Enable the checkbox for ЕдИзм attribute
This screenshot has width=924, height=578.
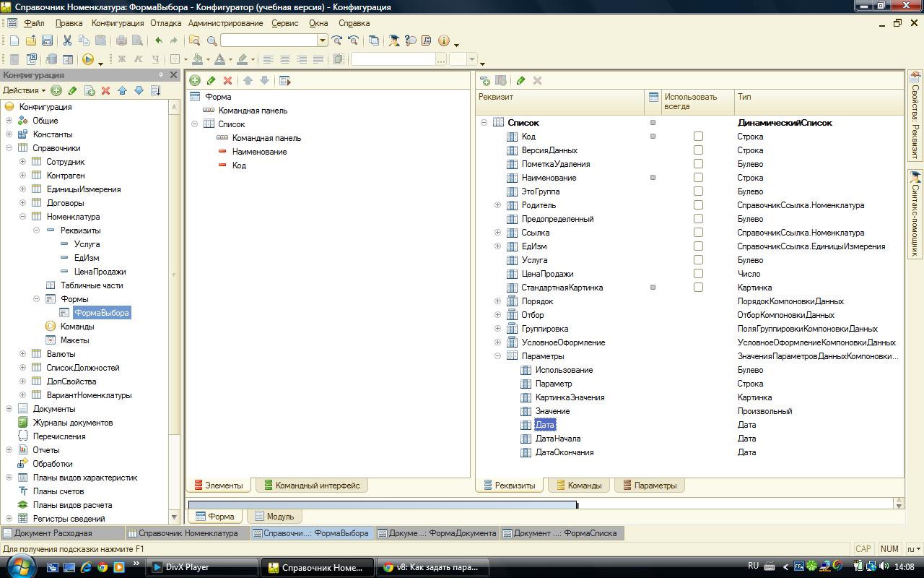698,246
